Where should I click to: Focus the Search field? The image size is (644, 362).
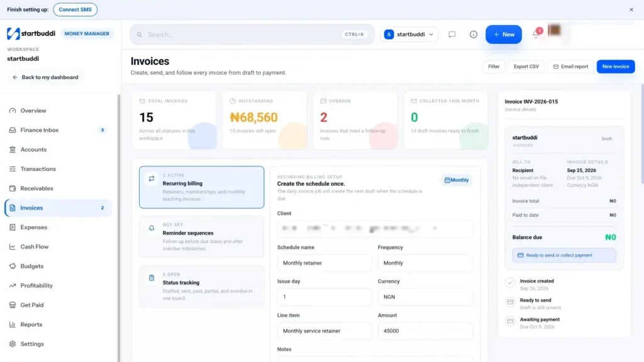[252, 35]
